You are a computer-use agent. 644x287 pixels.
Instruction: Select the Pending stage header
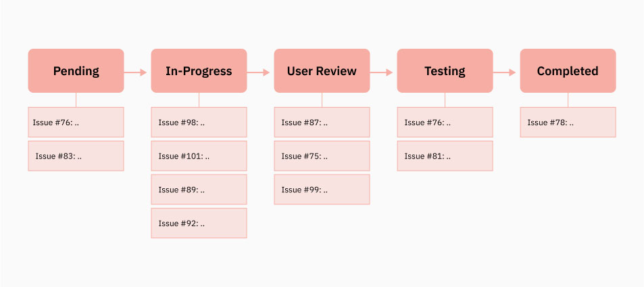tap(76, 70)
